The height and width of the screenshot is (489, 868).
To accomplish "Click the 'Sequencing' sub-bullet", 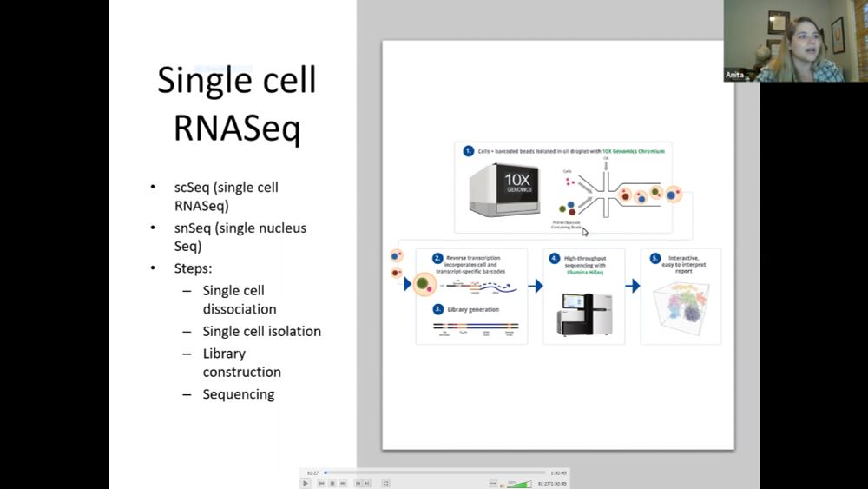I will point(239,394).
